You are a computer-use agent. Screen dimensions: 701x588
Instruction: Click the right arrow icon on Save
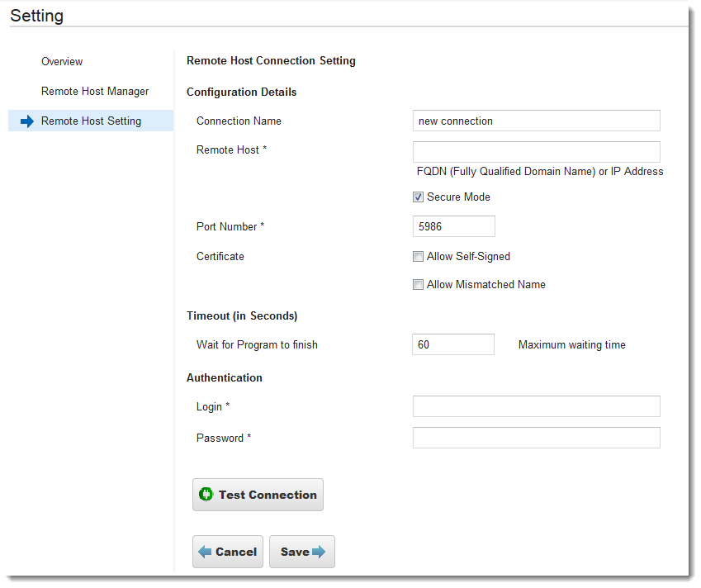[x=319, y=552]
